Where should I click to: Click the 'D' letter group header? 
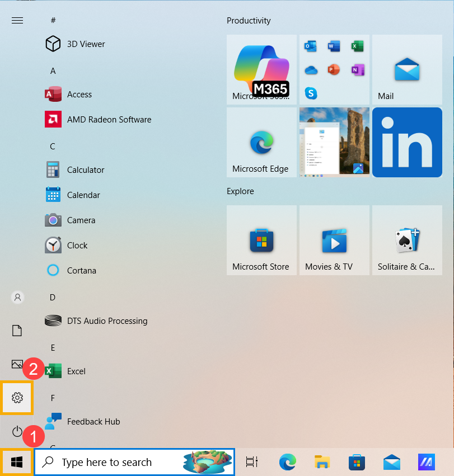[x=53, y=298]
